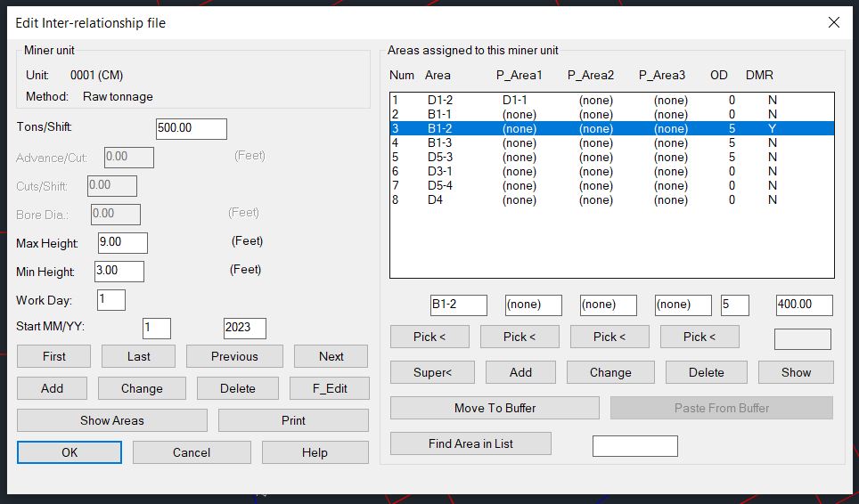
Task: Click the Previous button
Action: click(x=234, y=356)
